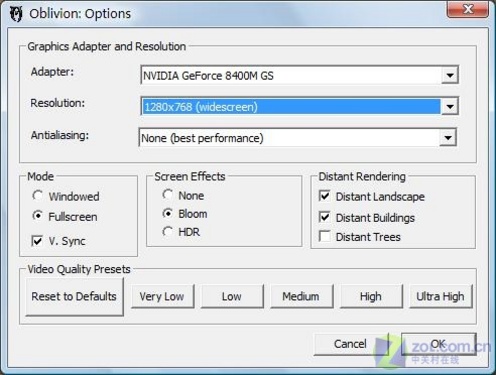Select the Fullscreen mode radio button
The height and width of the screenshot is (375, 496).
38,216
